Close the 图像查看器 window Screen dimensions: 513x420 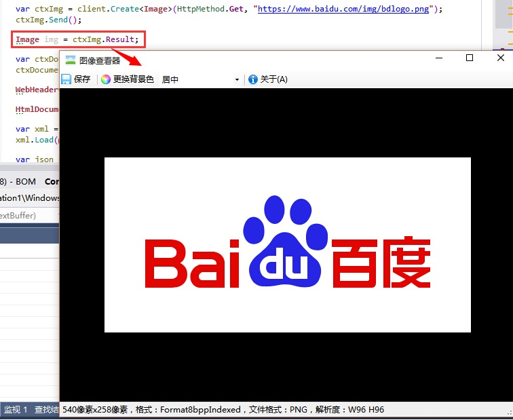pyautogui.click(x=501, y=58)
